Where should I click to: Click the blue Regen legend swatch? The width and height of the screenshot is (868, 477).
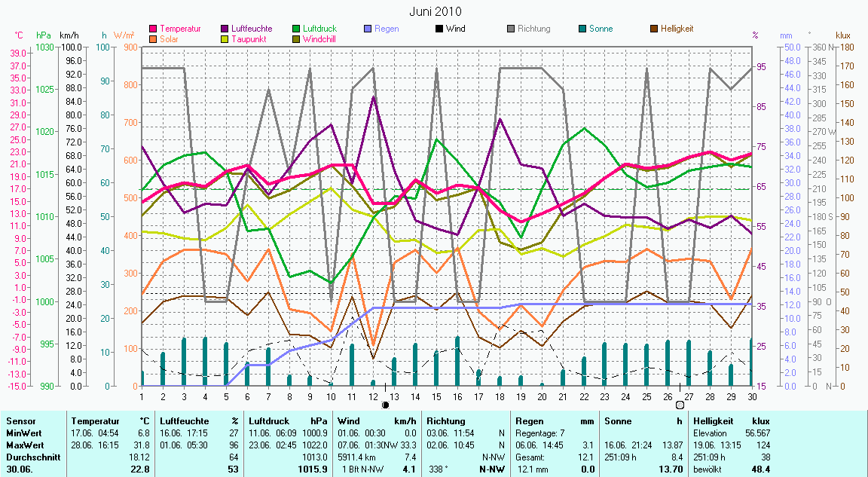click(367, 29)
